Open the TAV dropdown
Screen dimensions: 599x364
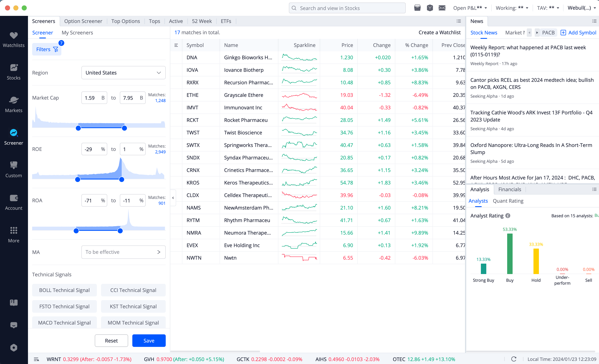pyautogui.click(x=548, y=8)
